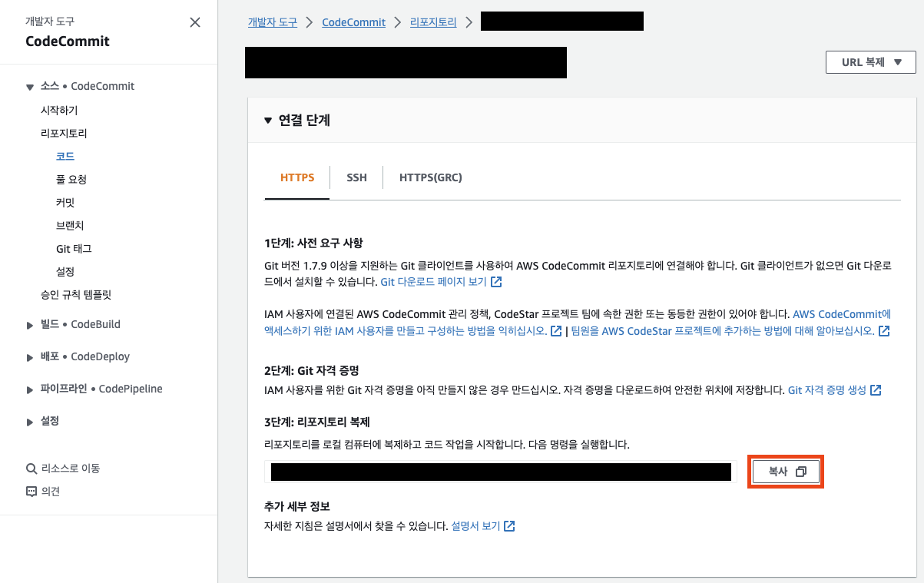This screenshot has height=583, width=924.
Task: Open Git 자격 증명 생성 link
Action: point(826,390)
